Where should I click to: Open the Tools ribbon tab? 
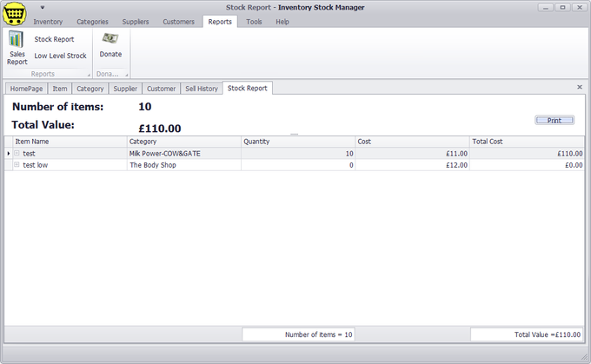pyautogui.click(x=254, y=22)
